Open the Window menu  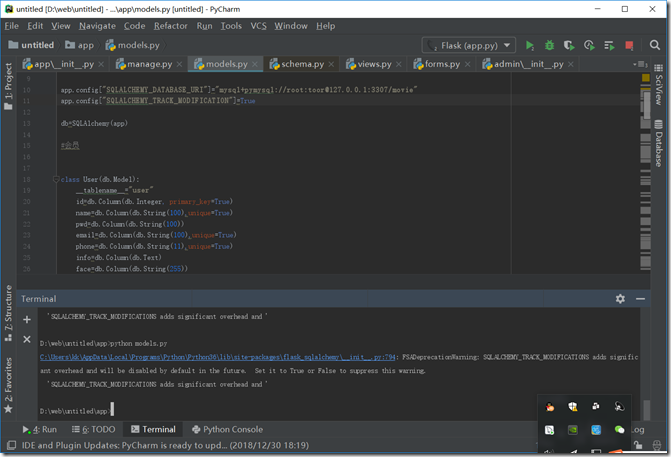pos(291,26)
